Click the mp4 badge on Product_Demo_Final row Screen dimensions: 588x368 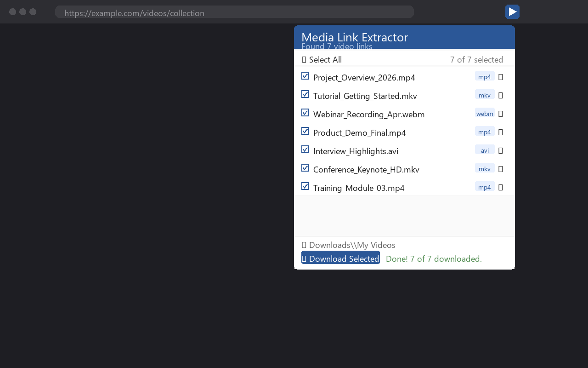[485, 132]
